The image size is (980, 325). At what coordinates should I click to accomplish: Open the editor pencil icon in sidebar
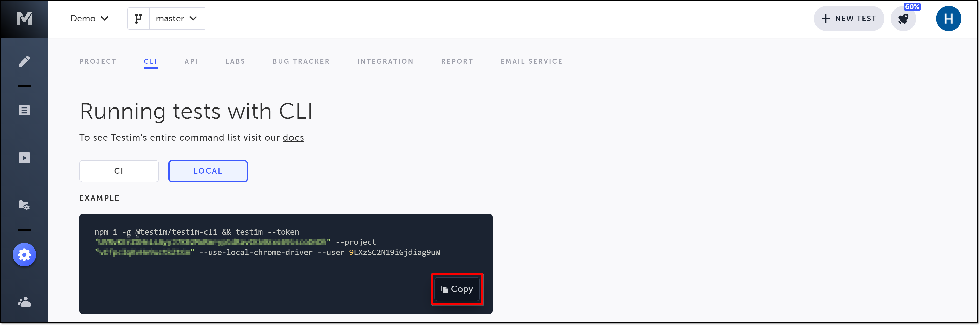[x=24, y=61]
